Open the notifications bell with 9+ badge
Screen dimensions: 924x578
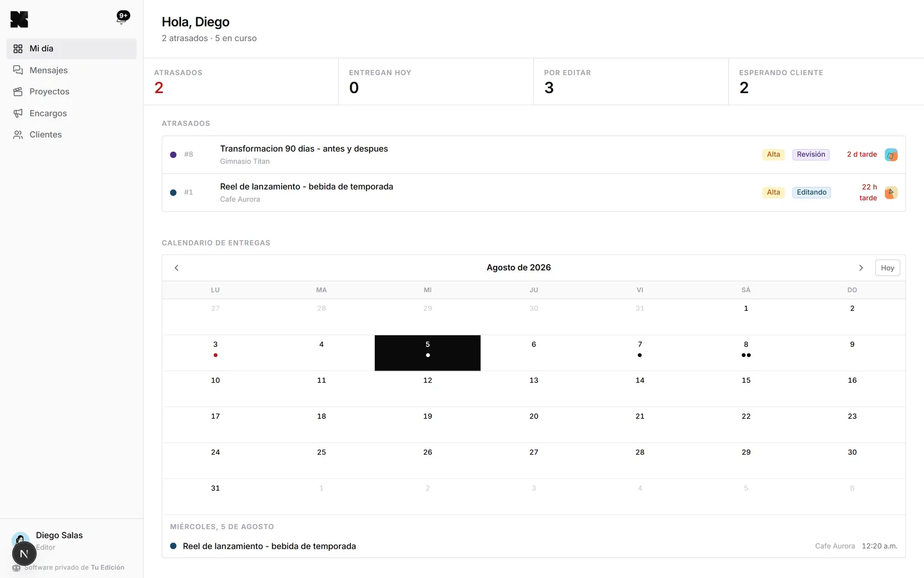[122, 17]
